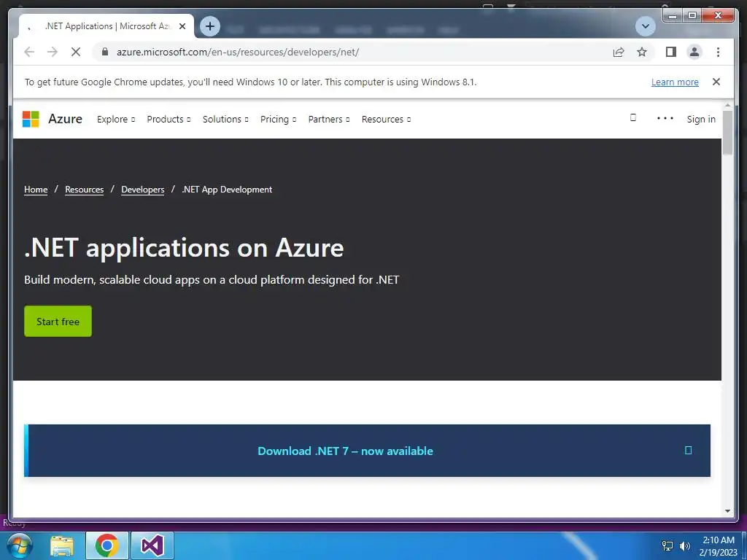Open the tab search dropdown arrow
747x560 pixels.
(x=646, y=26)
